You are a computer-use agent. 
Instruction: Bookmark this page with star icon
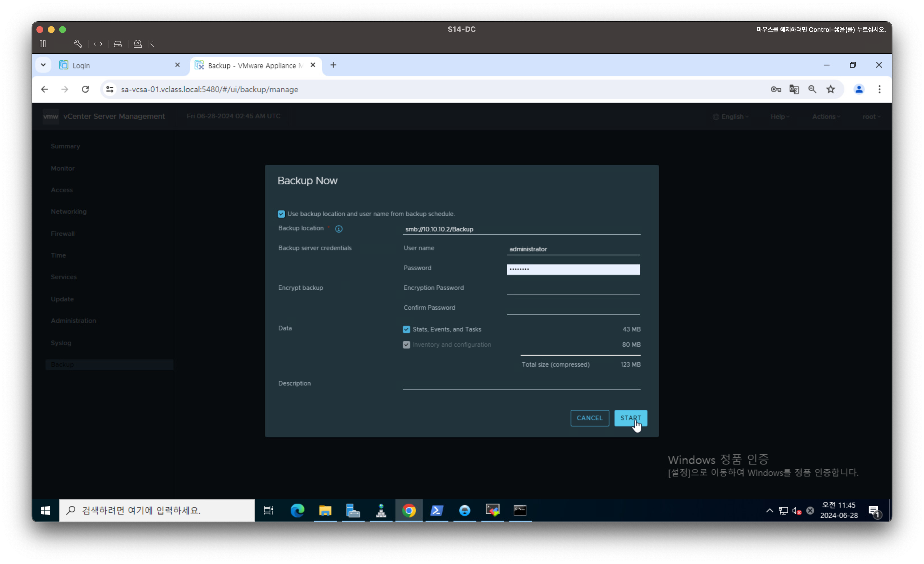coord(831,90)
